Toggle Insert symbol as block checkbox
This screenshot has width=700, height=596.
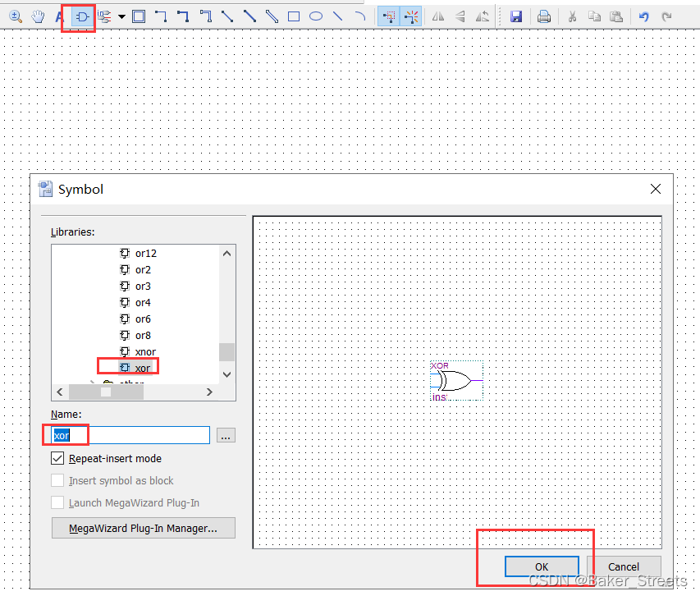pos(57,480)
